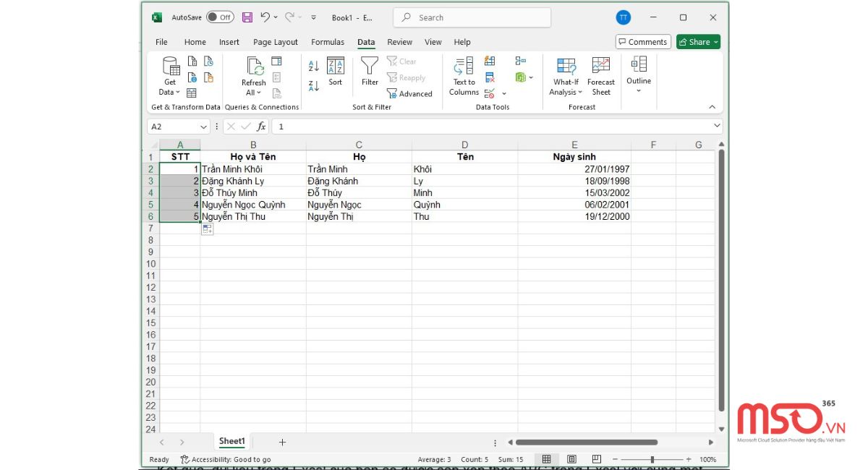Expand the formula bar with its chevron
This screenshot has height=470, width=868.
(717, 127)
